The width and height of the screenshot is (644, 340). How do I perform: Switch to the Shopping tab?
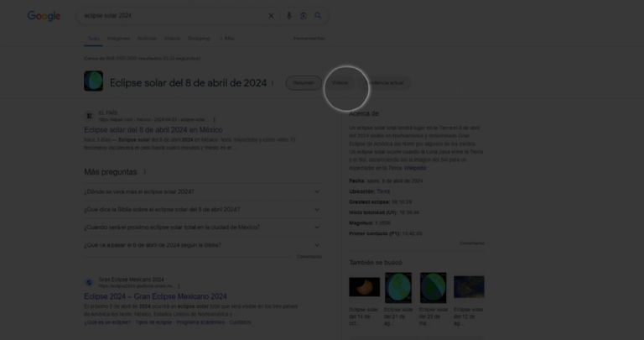click(200, 39)
